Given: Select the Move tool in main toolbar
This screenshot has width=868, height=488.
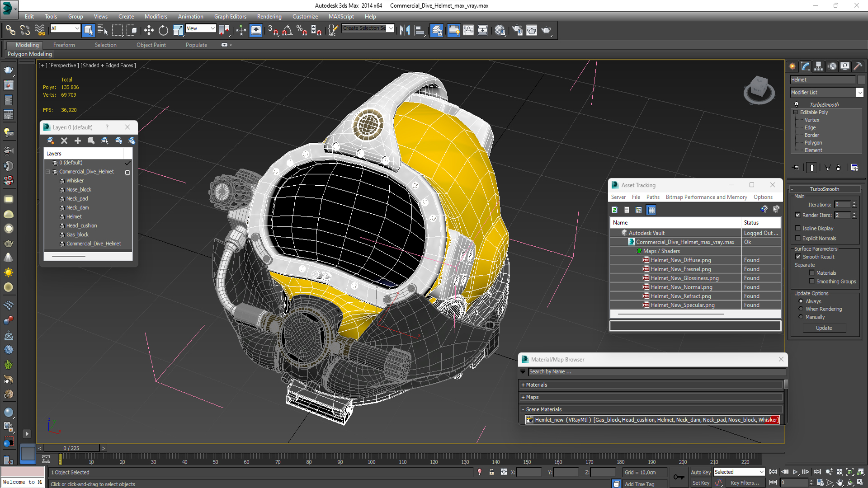Looking at the screenshot, I should 149,30.
